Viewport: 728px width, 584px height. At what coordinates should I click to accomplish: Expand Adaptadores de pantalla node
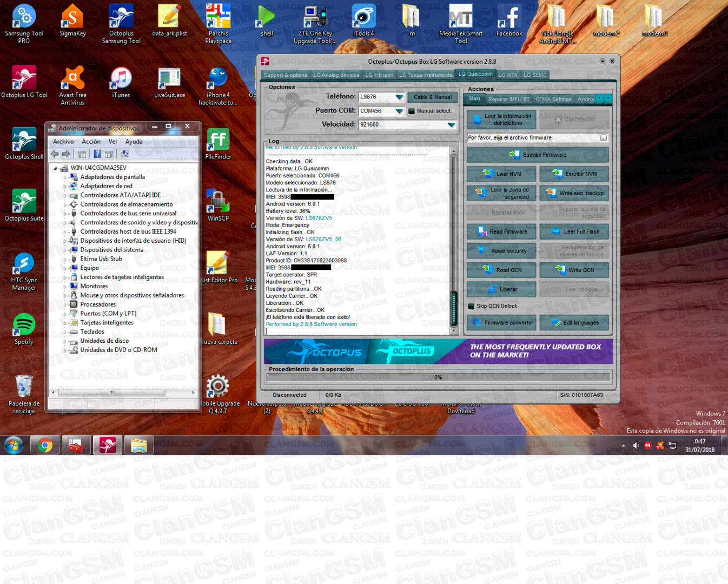[x=65, y=177]
